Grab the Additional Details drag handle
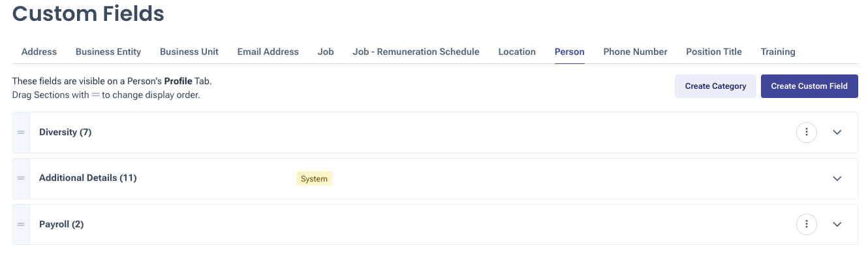868x260 pixels. (x=21, y=178)
